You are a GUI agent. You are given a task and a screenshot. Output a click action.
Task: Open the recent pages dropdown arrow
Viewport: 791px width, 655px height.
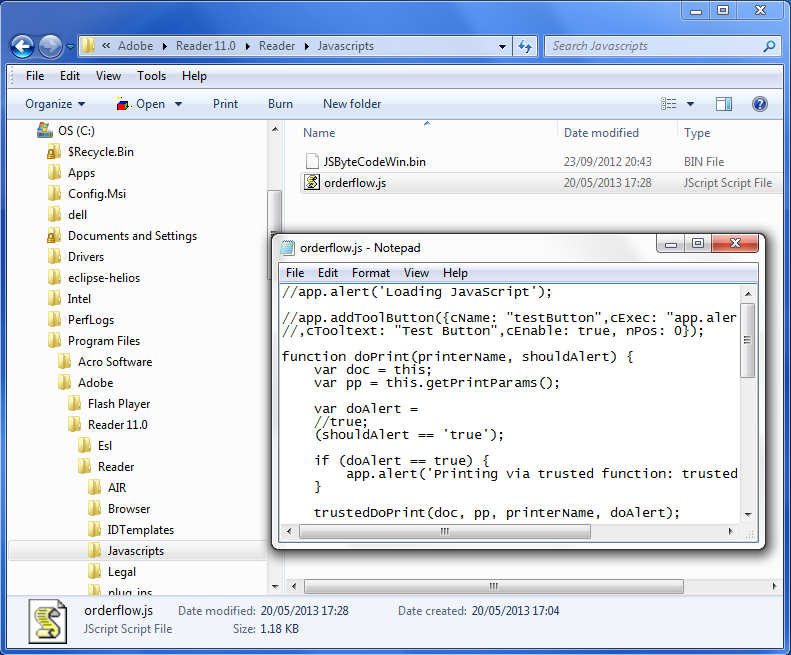point(70,47)
